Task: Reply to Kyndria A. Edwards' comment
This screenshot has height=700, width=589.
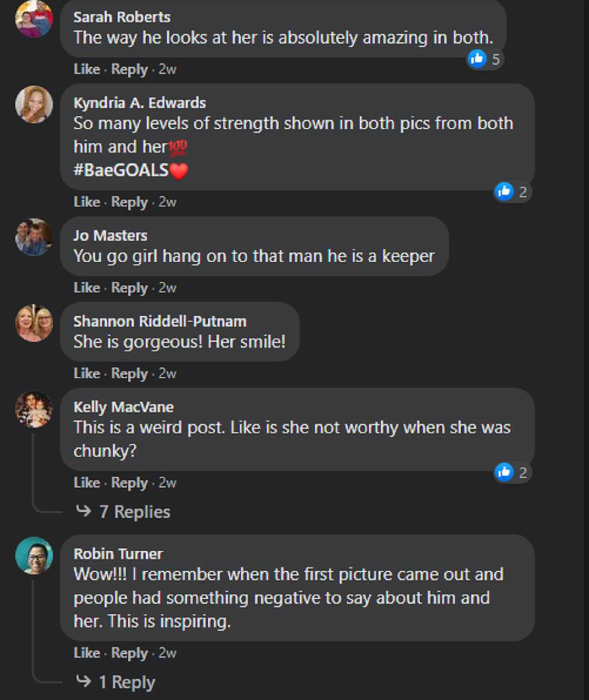Action: click(x=129, y=202)
